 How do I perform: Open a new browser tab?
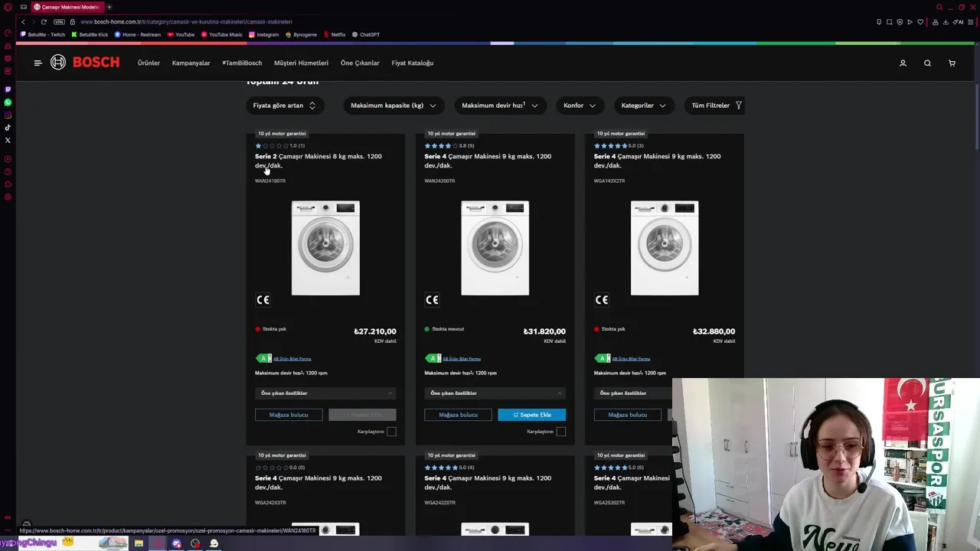pyautogui.click(x=109, y=7)
